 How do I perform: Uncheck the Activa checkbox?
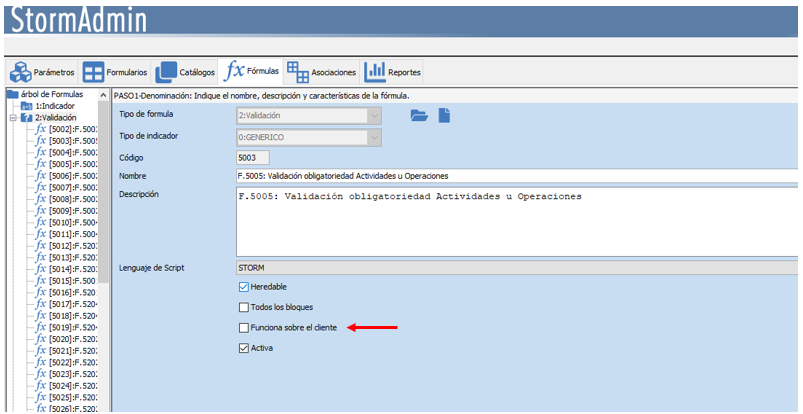pos(243,349)
